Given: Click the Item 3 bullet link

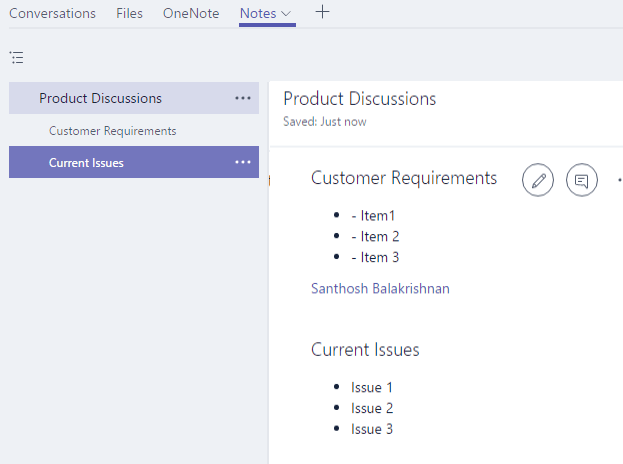Looking at the screenshot, I should (375, 257).
